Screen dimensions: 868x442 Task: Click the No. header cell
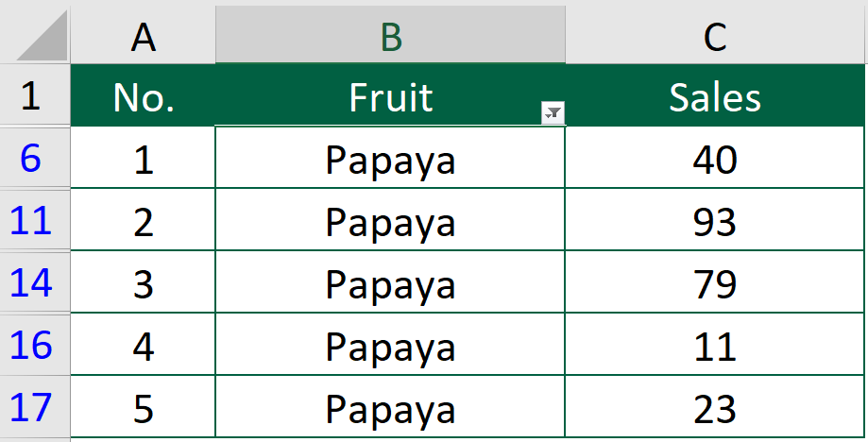[x=143, y=95]
